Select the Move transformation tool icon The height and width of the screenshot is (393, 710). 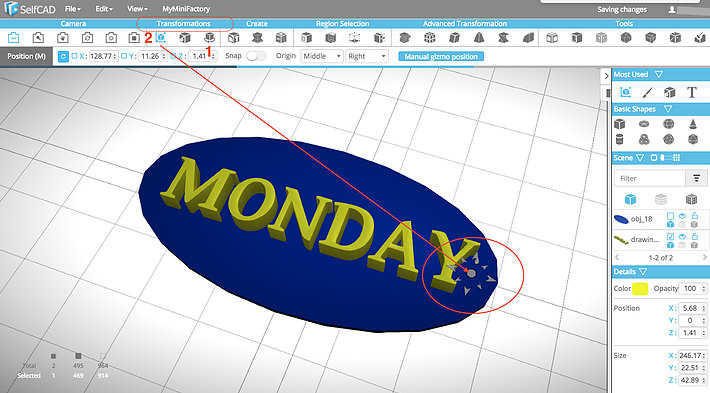coord(160,38)
